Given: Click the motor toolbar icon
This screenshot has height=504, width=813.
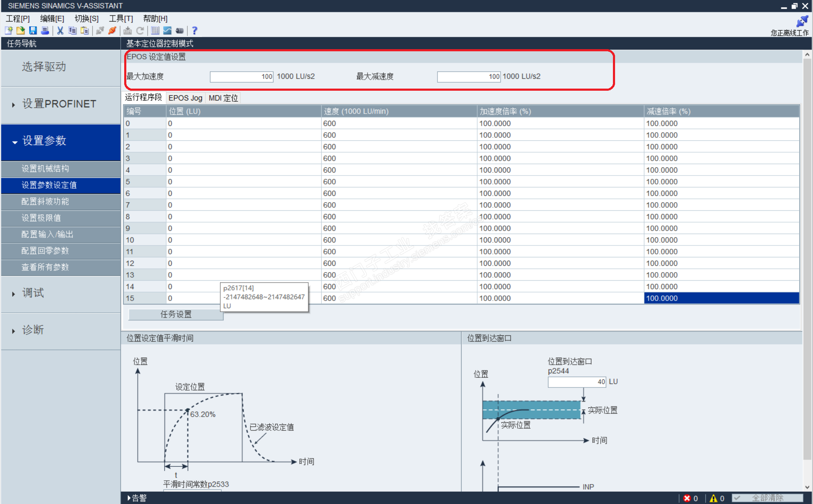Looking at the screenshot, I should tap(180, 31).
